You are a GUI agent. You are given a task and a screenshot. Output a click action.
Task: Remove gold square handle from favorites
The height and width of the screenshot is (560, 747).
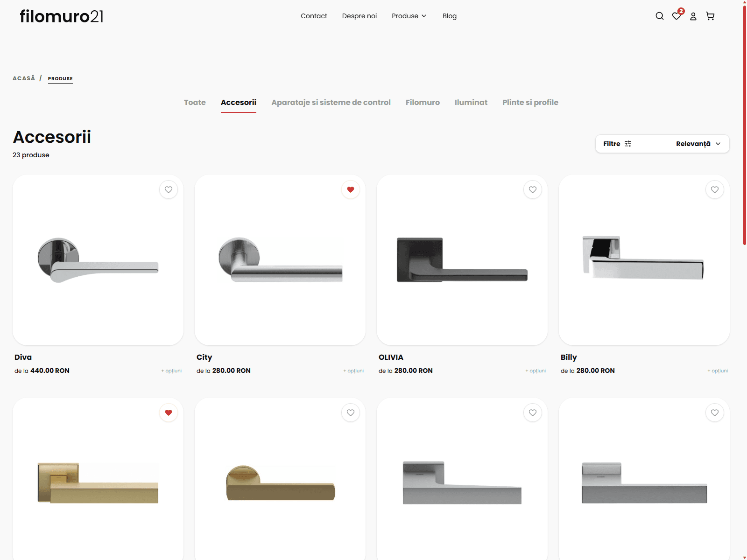pyautogui.click(x=169, y=413)
